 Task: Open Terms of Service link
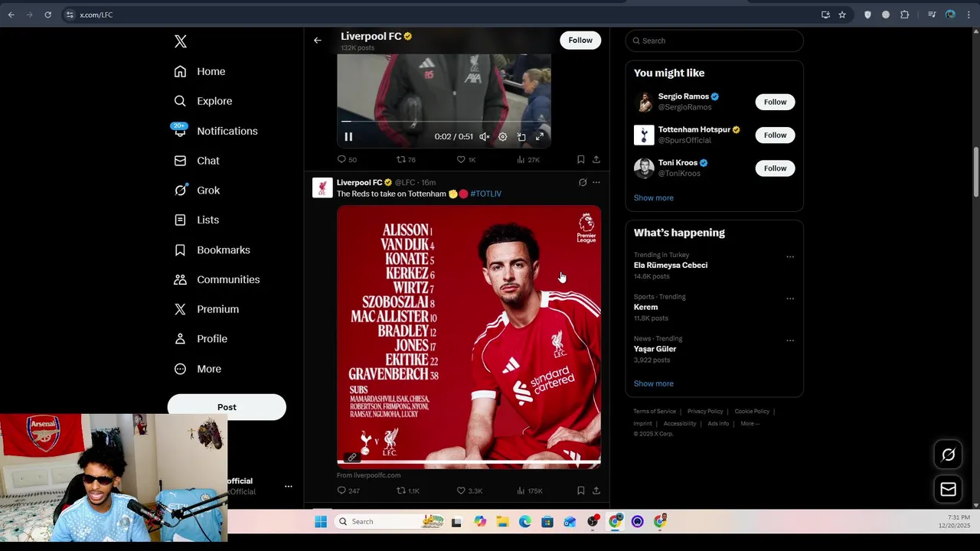pos(655,412)
